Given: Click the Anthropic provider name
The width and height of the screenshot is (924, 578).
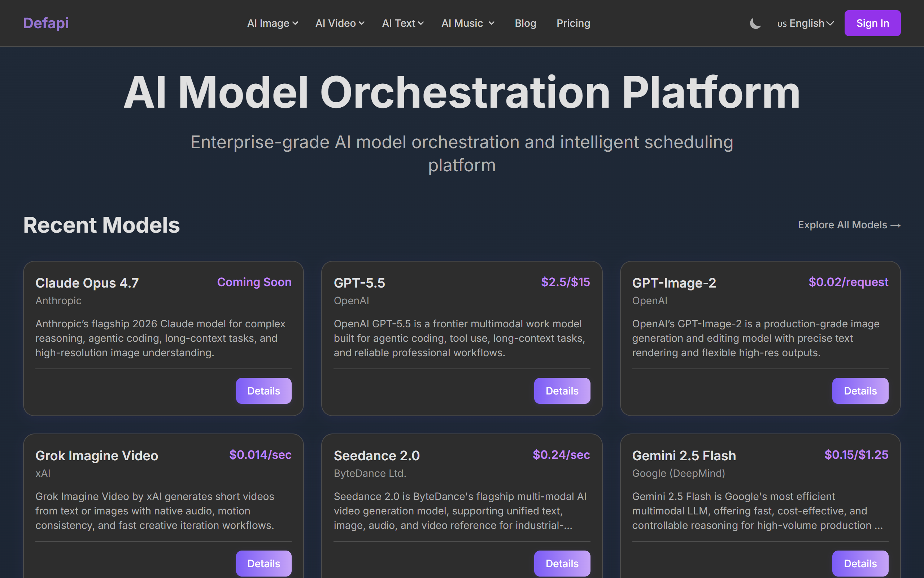Looking at the screenshot, I should [58, 301].
